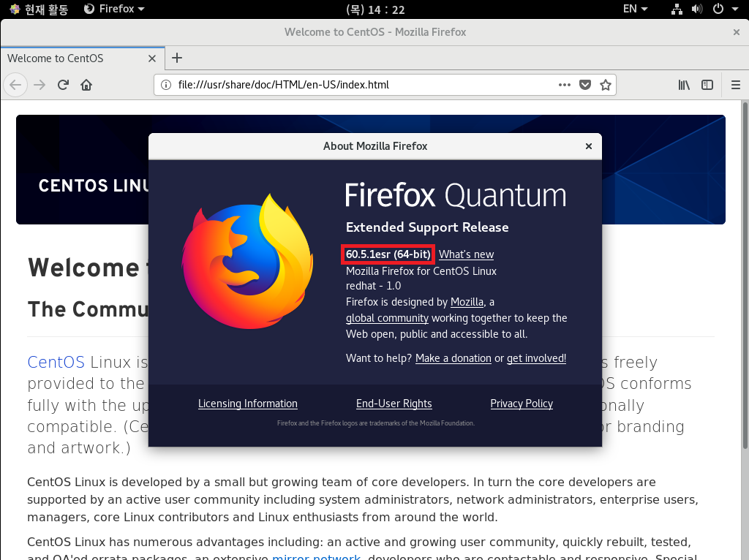
Task: Open the clock showing 14:22
Action: [x=375, y=10]
